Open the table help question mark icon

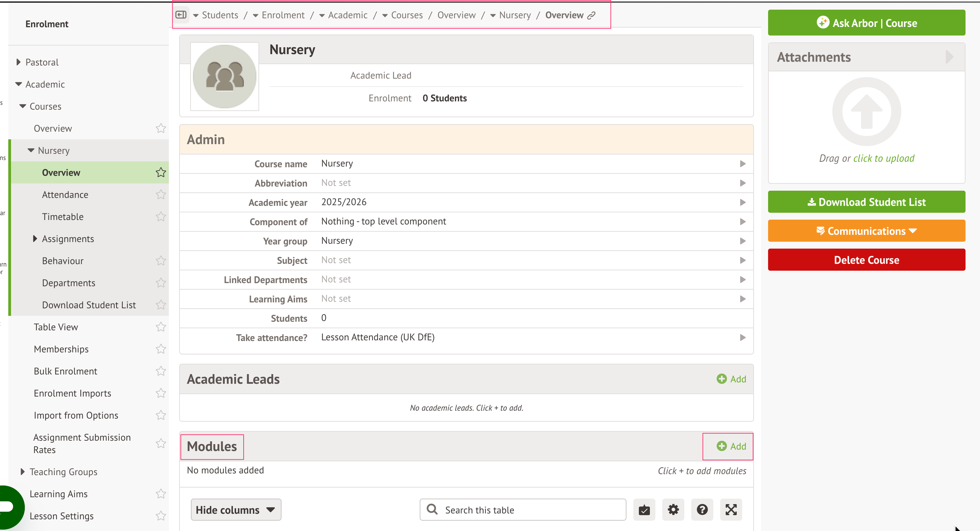tap(702, 510)
